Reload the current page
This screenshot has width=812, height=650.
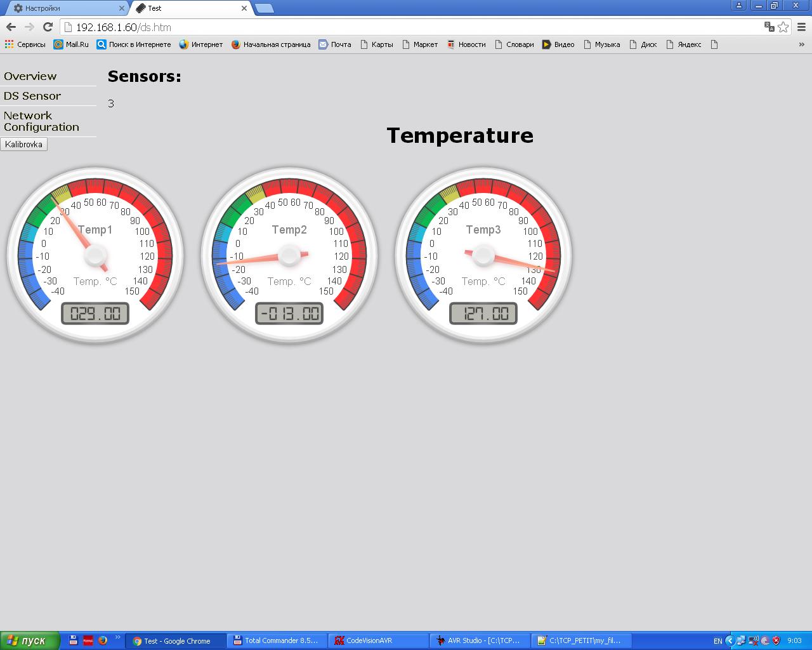point(48,27)
